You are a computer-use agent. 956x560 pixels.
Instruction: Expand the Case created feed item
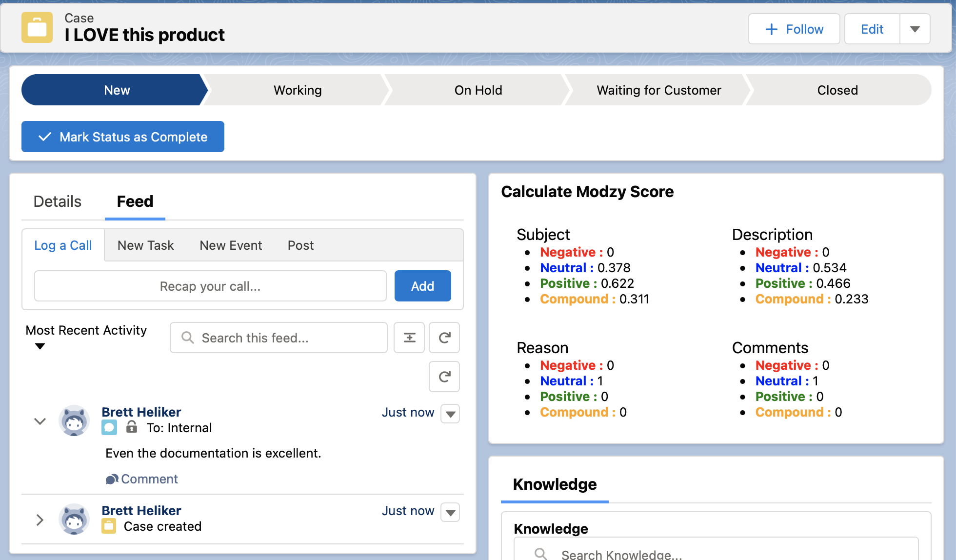(40, 520)
